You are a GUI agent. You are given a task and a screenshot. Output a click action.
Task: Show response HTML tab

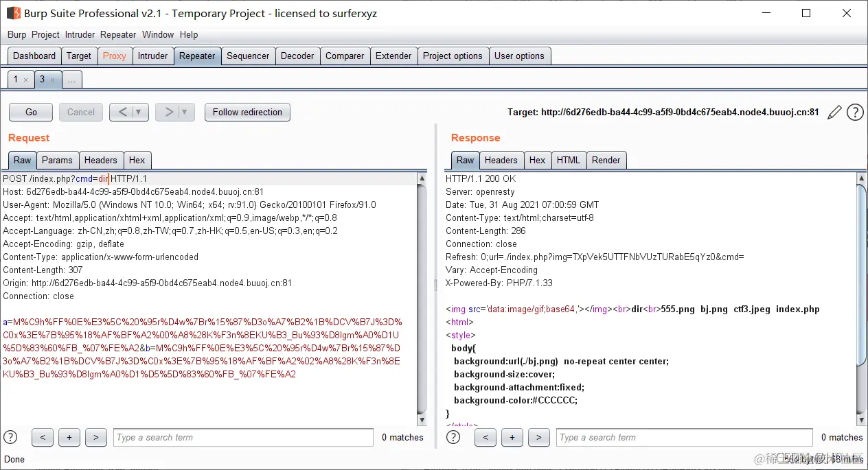(x=568, y=160)
